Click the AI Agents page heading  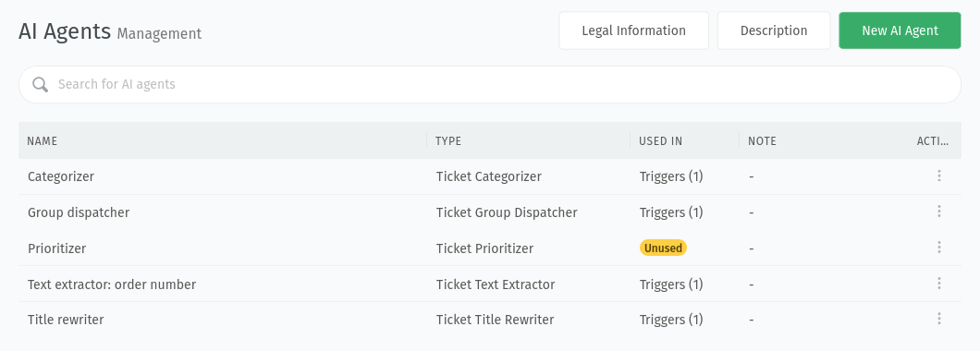pyautogui.click(x=65, y=30)
